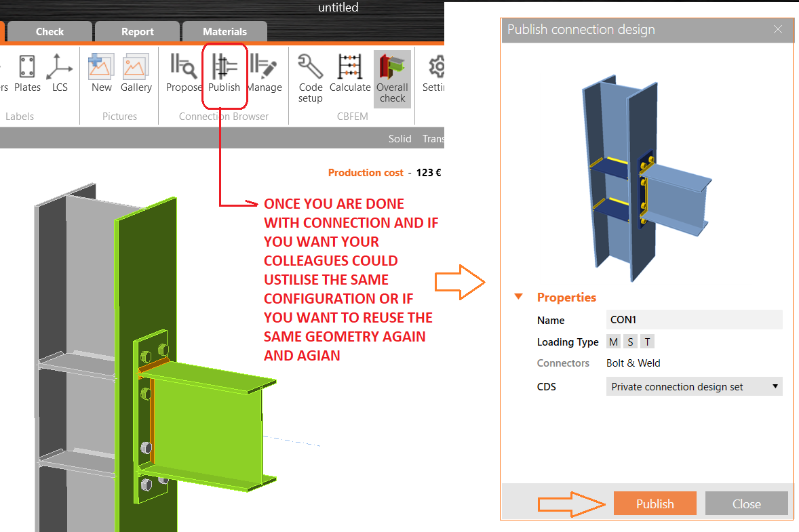The image size is (799, 532).
Task: Open the picture Gallery
Action: pyautogui.click(x=136, y=73)
